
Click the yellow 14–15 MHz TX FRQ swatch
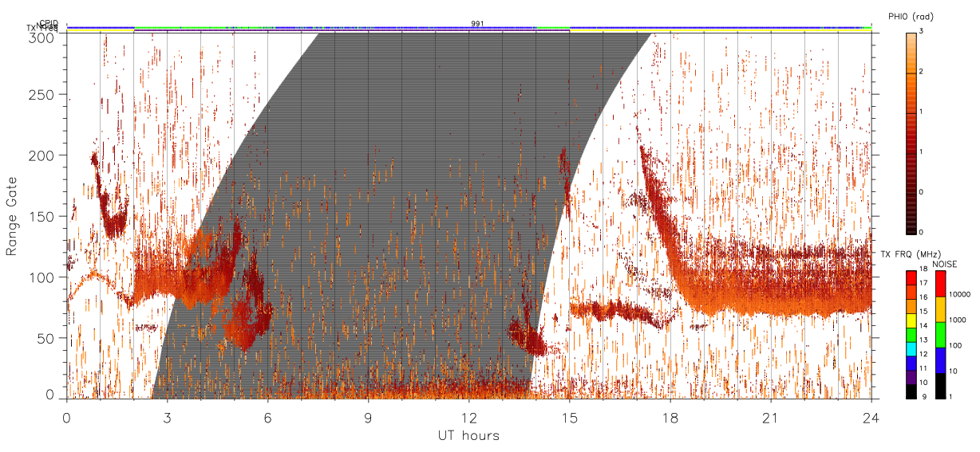pyautogui.click(x=911, y=319)
